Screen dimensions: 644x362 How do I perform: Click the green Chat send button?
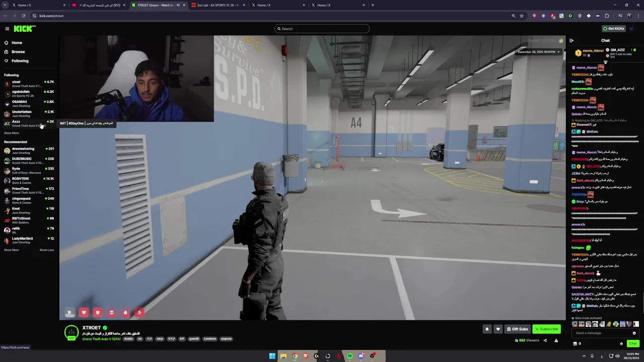click(633, 344)
